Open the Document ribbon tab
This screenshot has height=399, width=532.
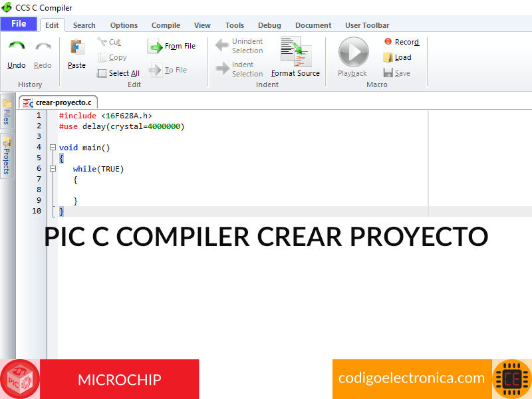(313, 25)
